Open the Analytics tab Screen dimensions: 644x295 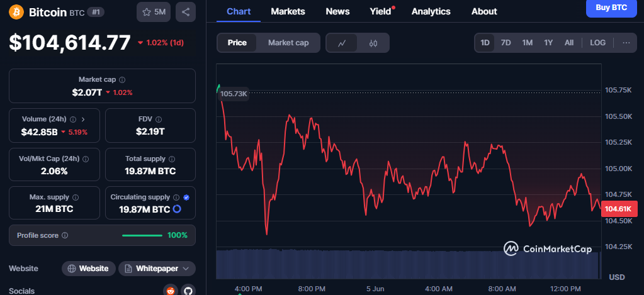click(x=431, y=11)
